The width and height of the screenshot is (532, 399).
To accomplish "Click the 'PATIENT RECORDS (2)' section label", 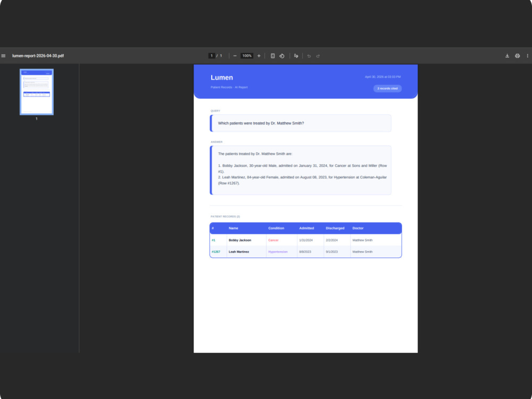I will click(x=225, y=217).
